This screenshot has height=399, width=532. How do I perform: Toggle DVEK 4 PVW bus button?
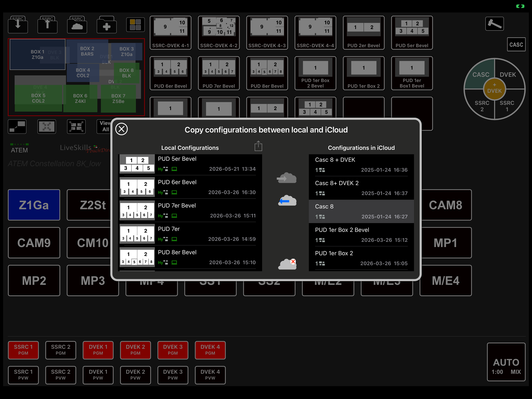click(x=210, y=375)
